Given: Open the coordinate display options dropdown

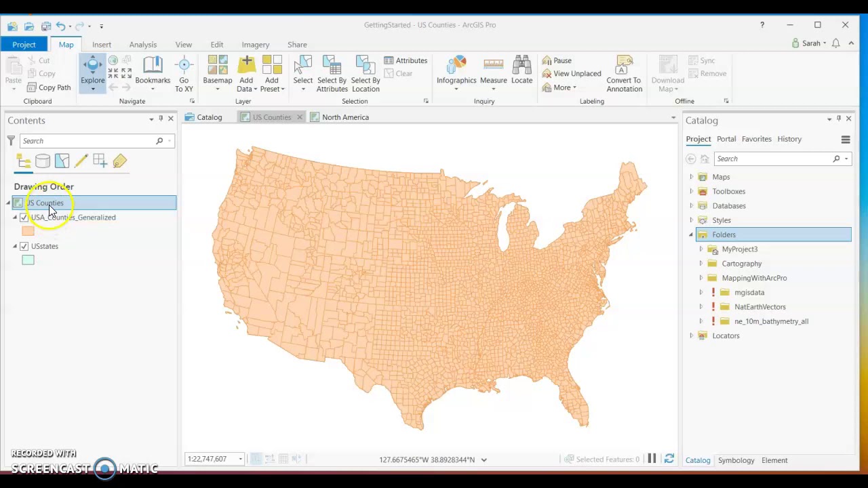Looking at the screenshot, I should (484, 460).
